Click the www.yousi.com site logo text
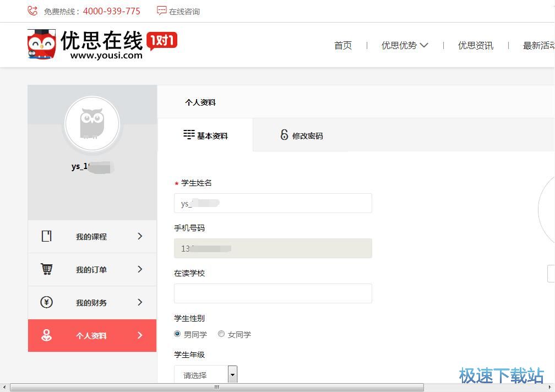 tap(106, 56)
